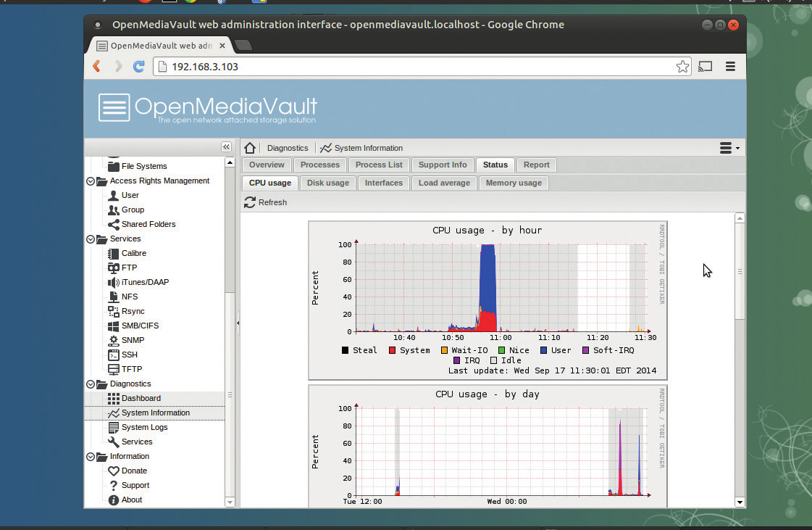This screenshot has height=530, width=812.
Task: Open Calibre service in sidebar
Action: [133, 253]
